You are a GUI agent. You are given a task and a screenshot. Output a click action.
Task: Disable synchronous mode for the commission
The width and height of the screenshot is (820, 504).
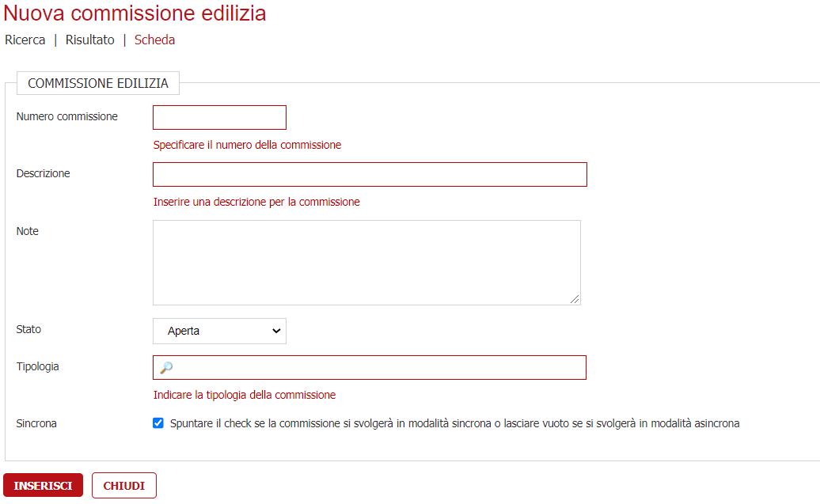pyautogui.click(x=158, y=423)
